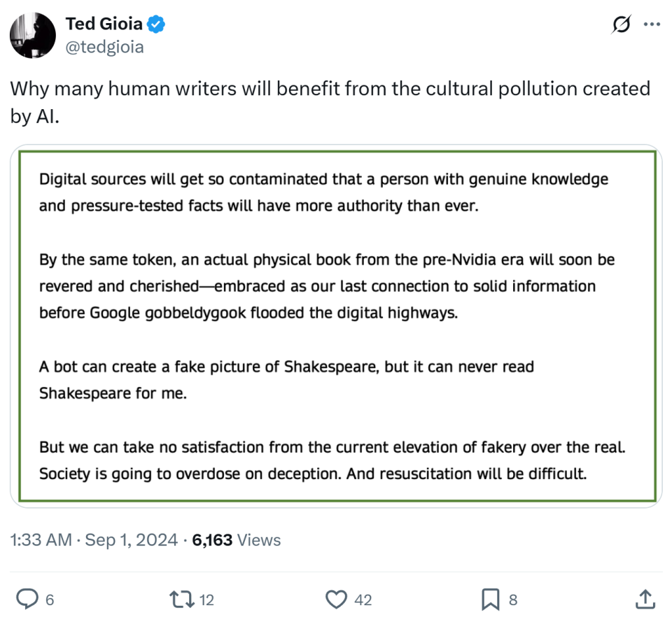Viewport: 672px width, 617px height.
Task: Click the Ted Gioia display name
Action: point(104,24)
